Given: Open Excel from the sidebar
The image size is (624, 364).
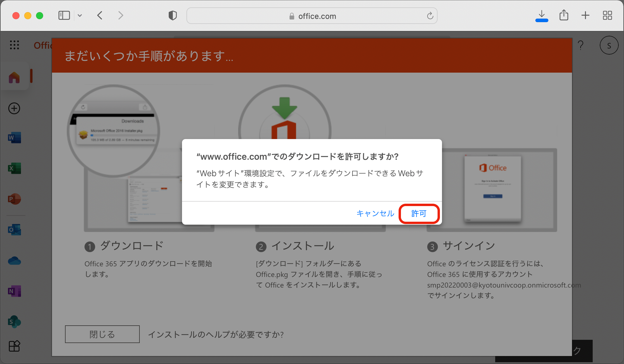Looking at the screenshot, I should 14,168.
